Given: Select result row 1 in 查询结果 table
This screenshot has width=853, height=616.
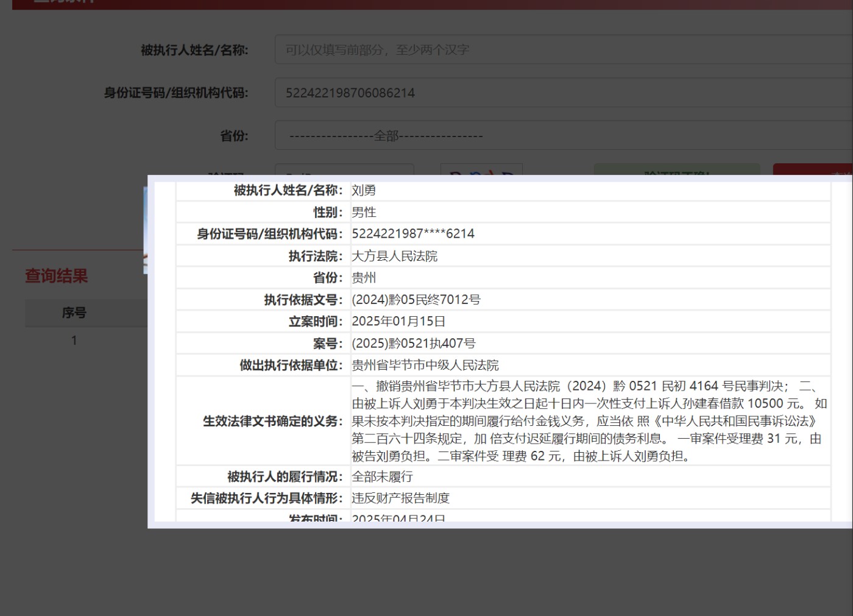Looking at the screenshot, I should coord(74,340).
